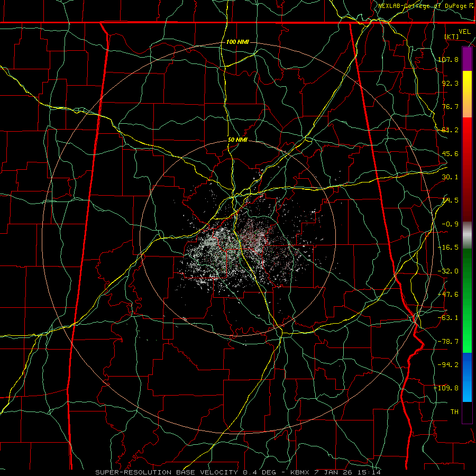Click the "100 NMI" range ring label
This screenshot has height=476, width=476.
237,42
